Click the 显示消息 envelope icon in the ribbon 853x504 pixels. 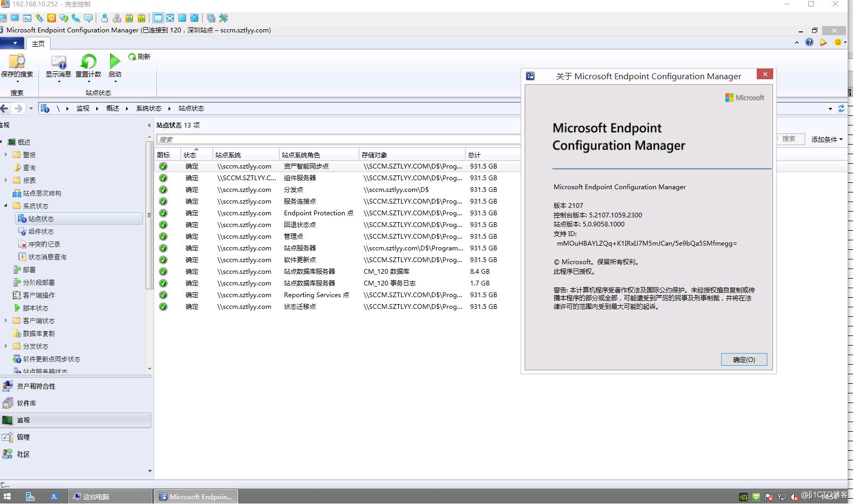click(58, 61)
